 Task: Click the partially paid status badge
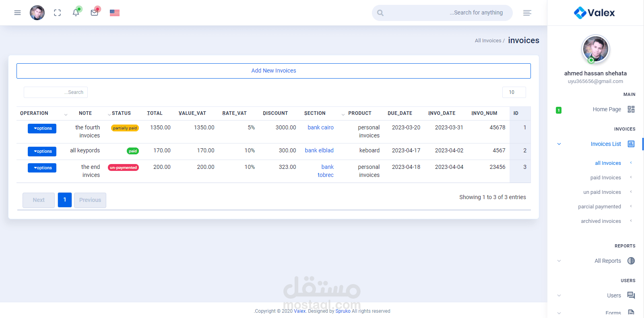(125, 128)
